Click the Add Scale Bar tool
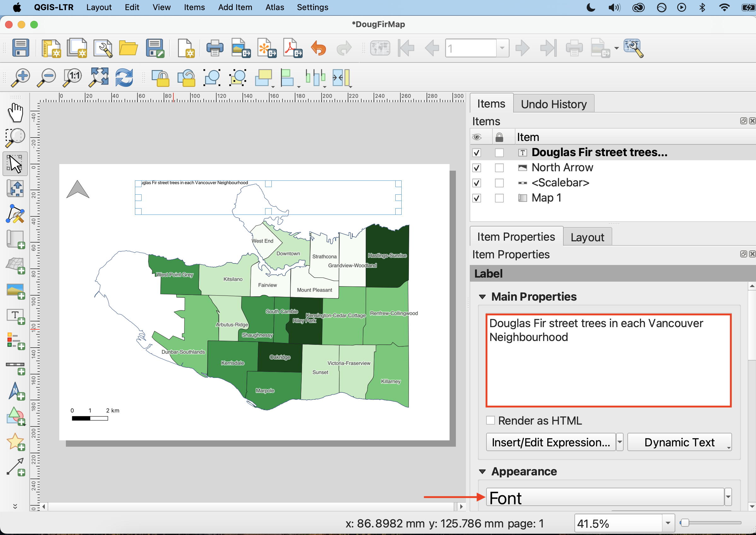Screen dimensions: 756x535 pos(15,367)
